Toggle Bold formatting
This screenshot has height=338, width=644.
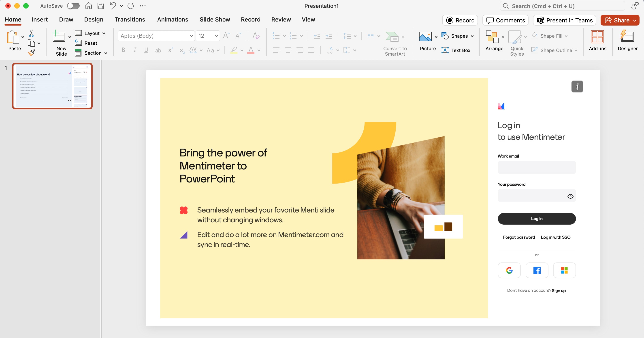(123, 50)
